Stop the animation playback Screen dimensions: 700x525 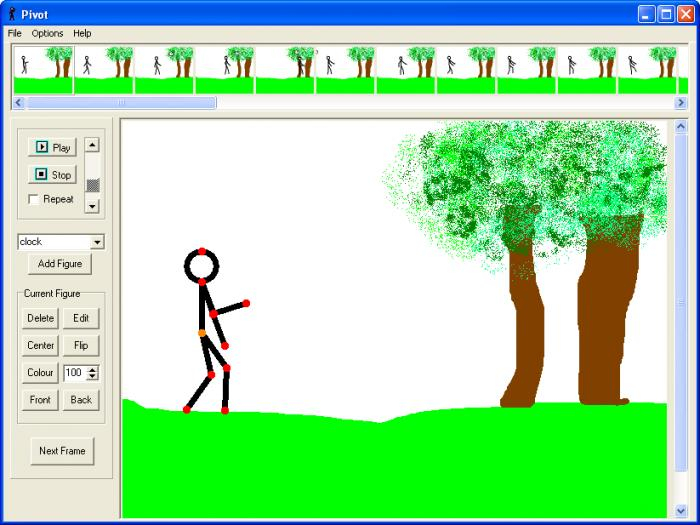pyautogui.click(x=52, y=175)
